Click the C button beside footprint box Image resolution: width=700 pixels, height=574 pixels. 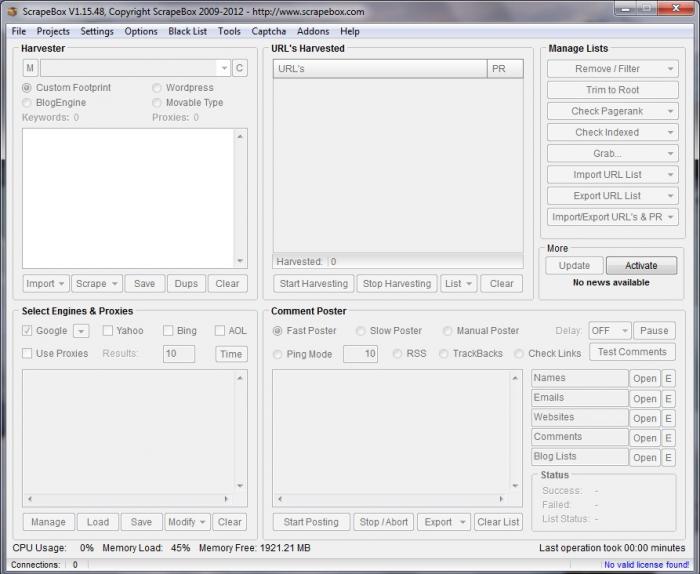pos(240,68)
